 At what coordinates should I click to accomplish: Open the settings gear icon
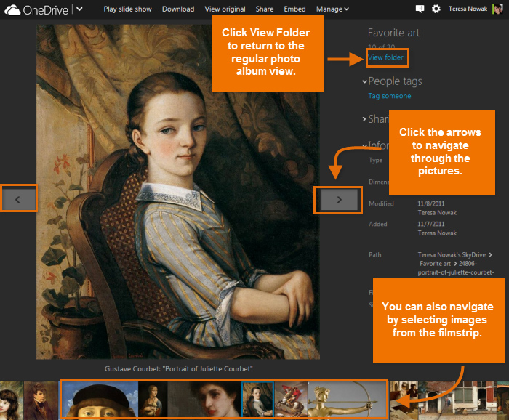(436, 9)
